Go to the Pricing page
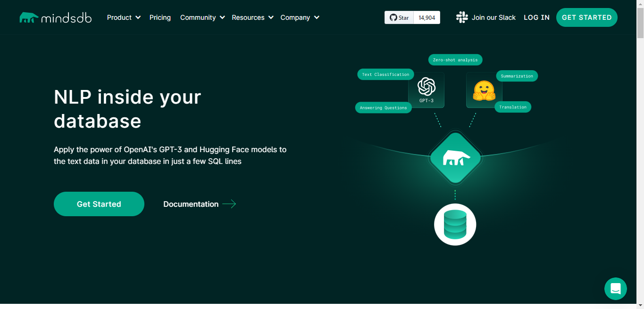 [x=160, y=17]
